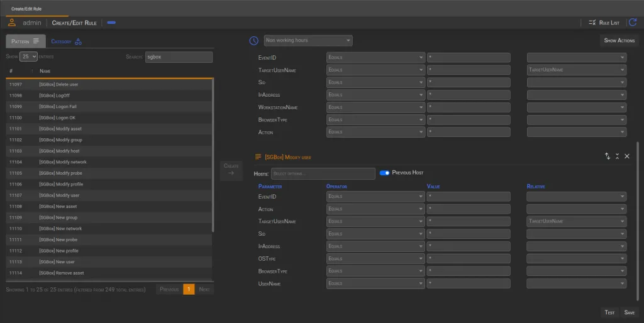This screenshot has height=323, width=644.
Task: Click the pattern list vertical scrollbar
Action: 213,155
